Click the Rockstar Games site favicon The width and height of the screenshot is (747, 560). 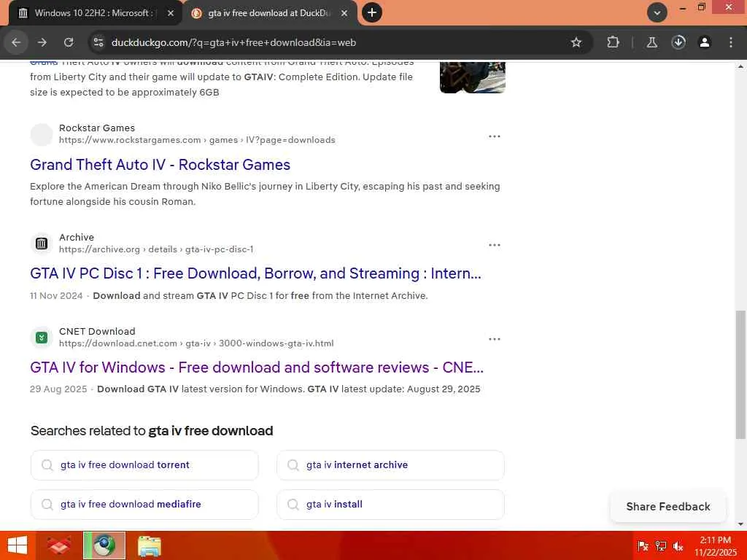[x=42, y=135]
